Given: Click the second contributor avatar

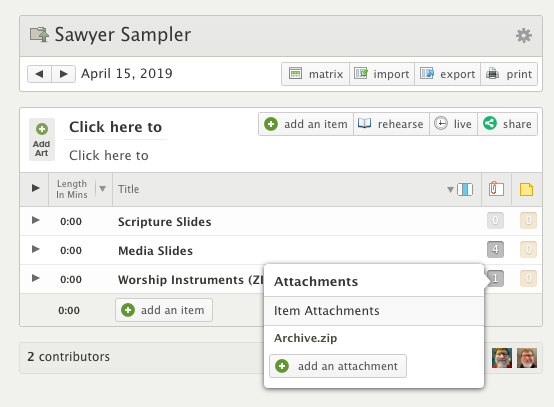Looking at the screenshot, I should [x=527, y=358].
